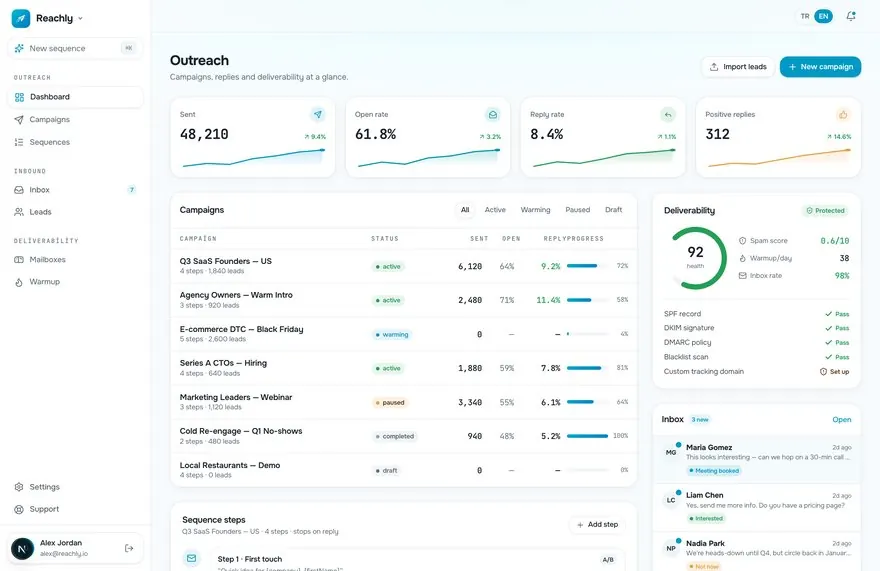Screen dimensions: 880x571
Task: Click the Import leads button
Action: click(x=738, y=67)
